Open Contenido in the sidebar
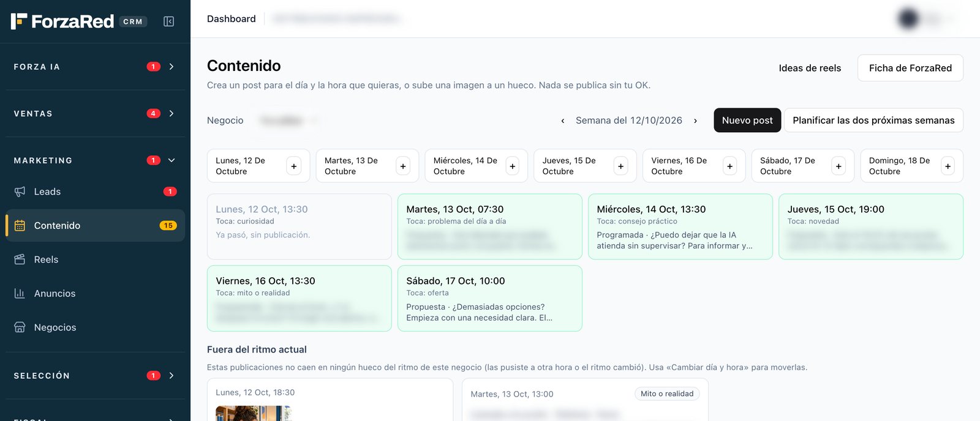Viewport: 980px width, 421px height. (95, 225)
